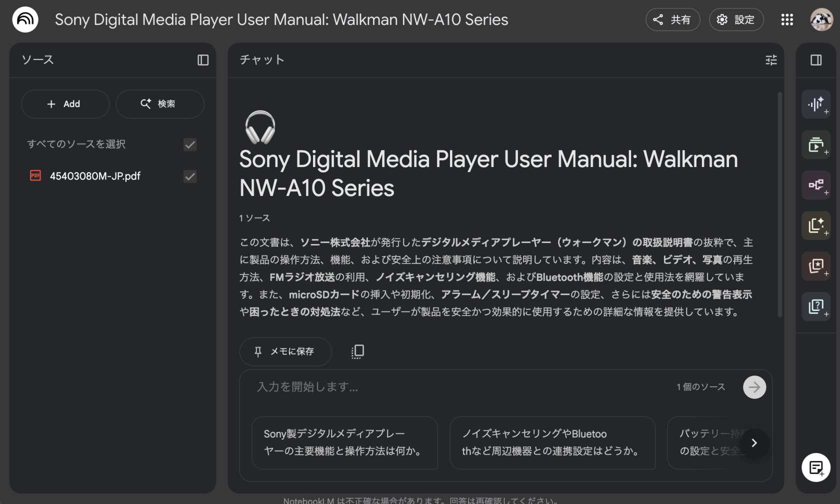This screenshot has height=504, width=840.
Task: Generate a mind map
Action: [816, 185]
